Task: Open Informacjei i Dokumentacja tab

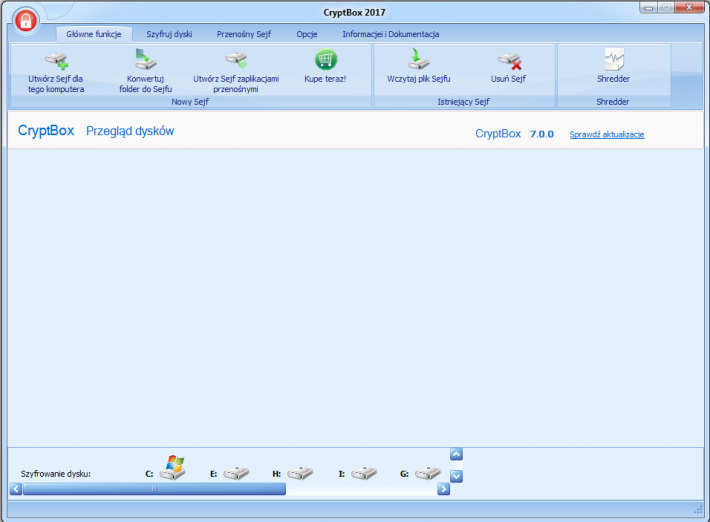Action: (390, 34)
